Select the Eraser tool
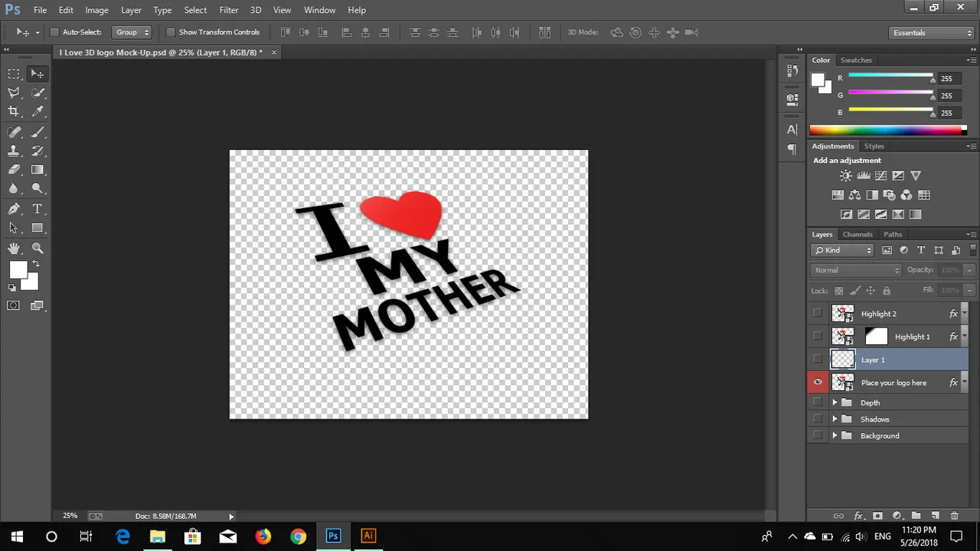This screenshot has height=551, width=980. 14,170
